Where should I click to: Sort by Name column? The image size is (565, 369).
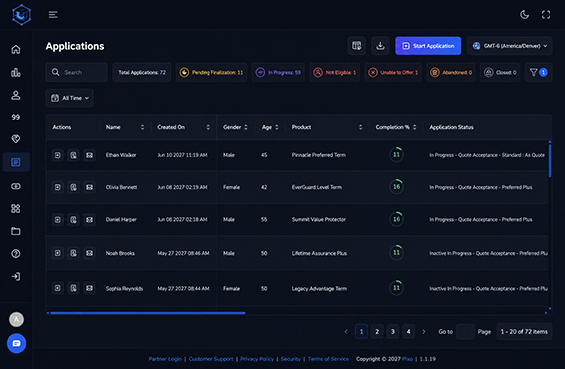(142, 127)
